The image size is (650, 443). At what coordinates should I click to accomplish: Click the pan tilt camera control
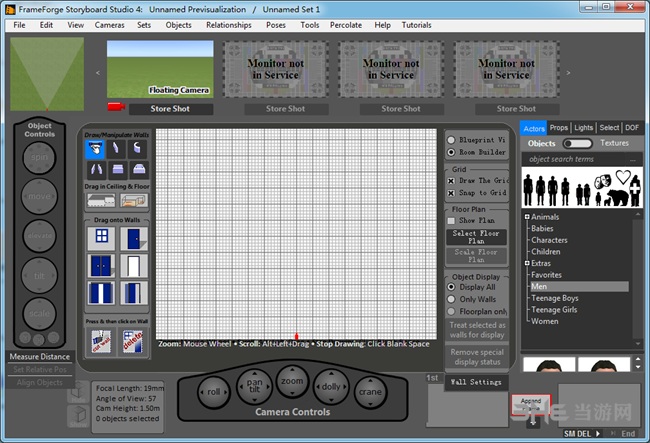click(x=254, y=386)
